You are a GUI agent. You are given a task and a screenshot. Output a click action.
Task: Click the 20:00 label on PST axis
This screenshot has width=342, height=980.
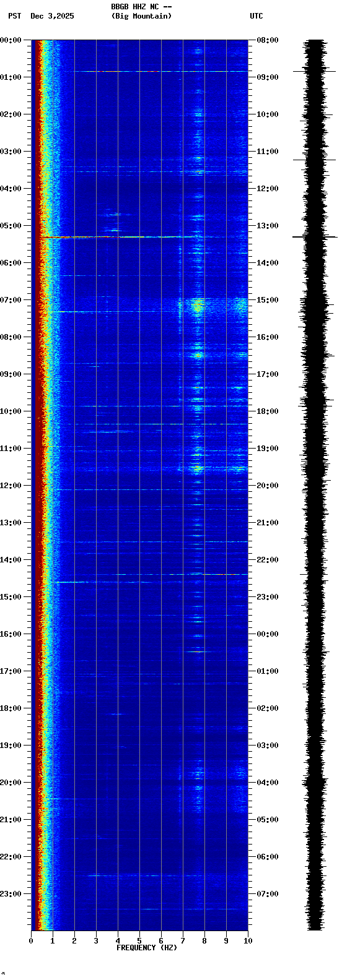coord(11,783)
